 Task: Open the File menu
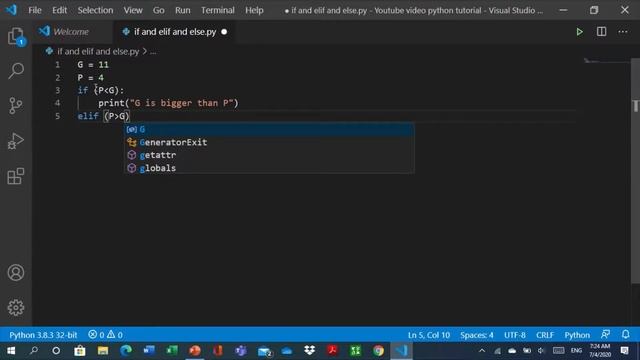(35, 10)
